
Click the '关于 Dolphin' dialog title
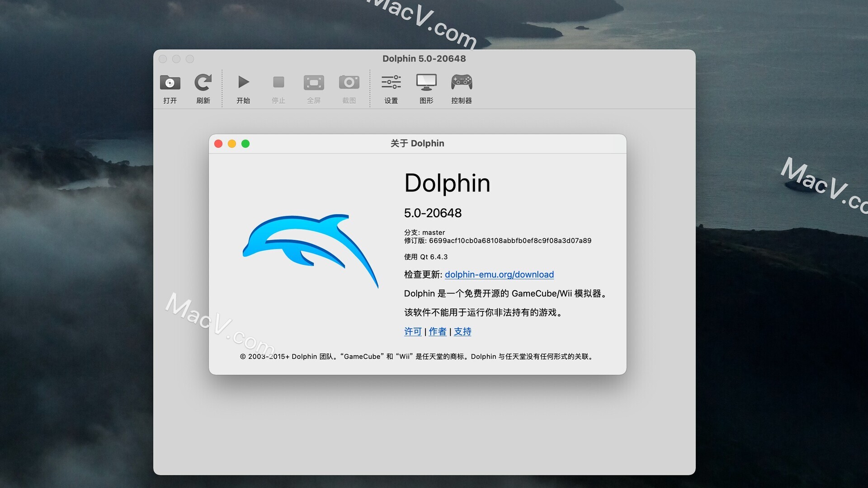click(x=417, y=144)
